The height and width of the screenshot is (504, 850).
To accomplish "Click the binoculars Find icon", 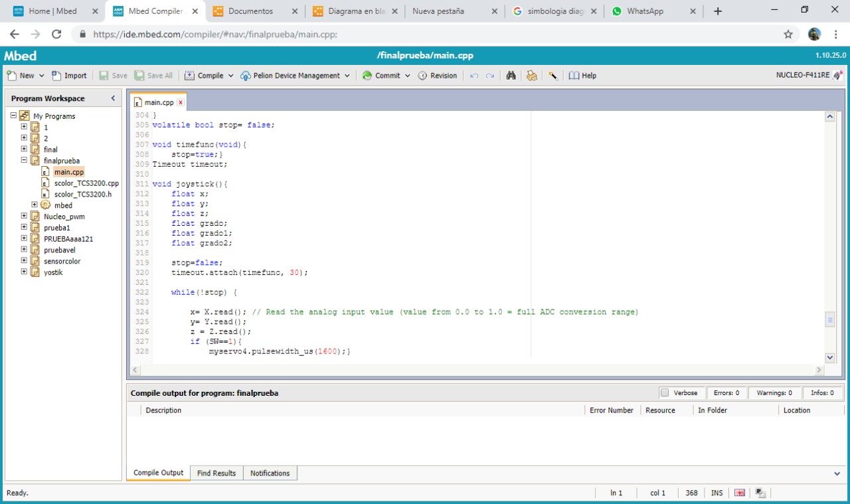I will pos(511,76).
